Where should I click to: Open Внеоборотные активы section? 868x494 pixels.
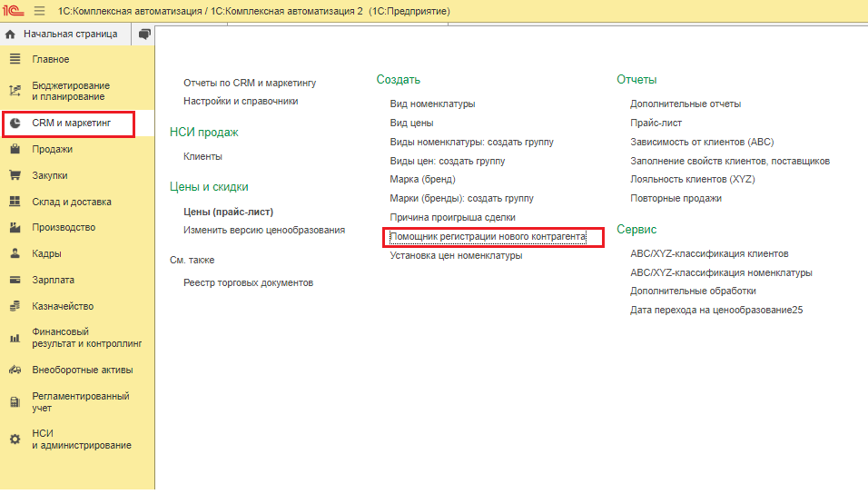pyautogui.click(x=83, y=370)
